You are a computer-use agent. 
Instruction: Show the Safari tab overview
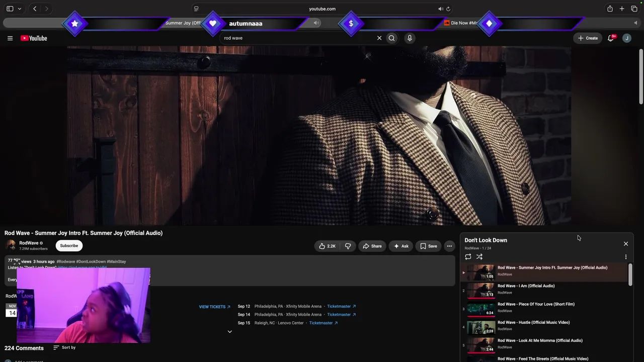coord(634,9)
